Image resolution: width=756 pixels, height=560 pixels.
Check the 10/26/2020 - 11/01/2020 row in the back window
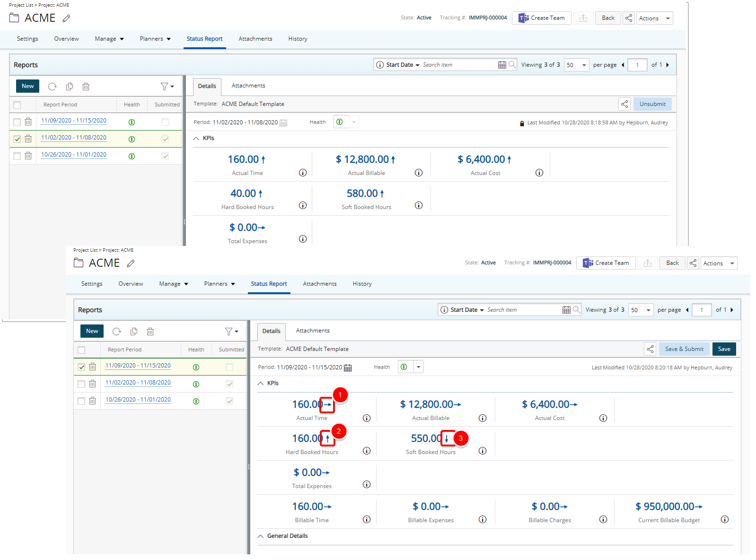click(x=17, y=156)
